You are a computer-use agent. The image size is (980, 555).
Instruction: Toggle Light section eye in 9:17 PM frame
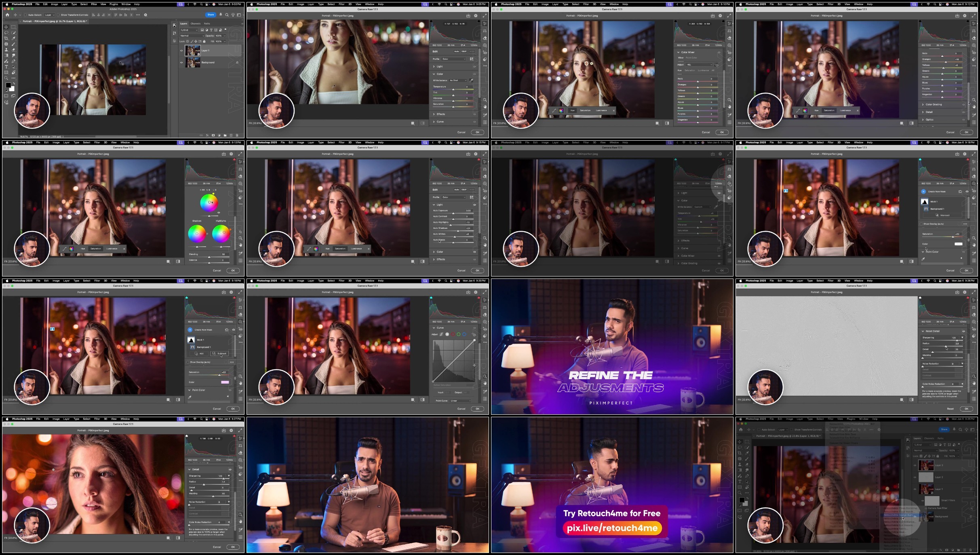click(719, 193)
